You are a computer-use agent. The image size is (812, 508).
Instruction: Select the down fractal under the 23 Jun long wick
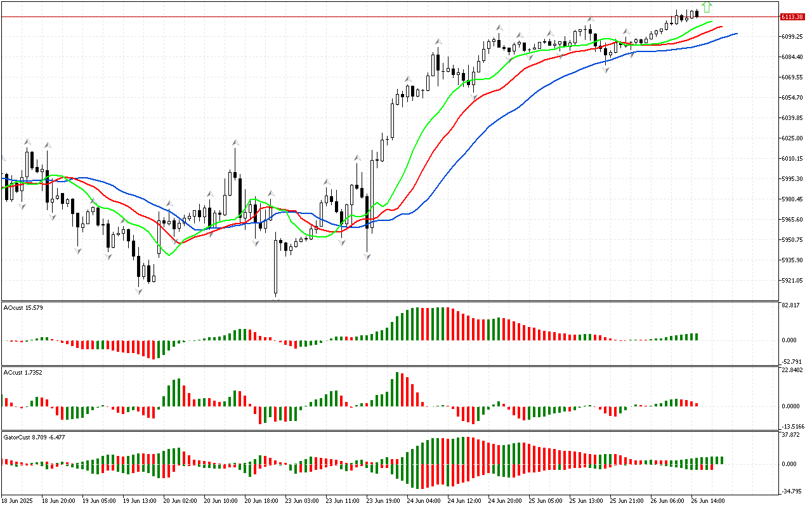[367, 256]
